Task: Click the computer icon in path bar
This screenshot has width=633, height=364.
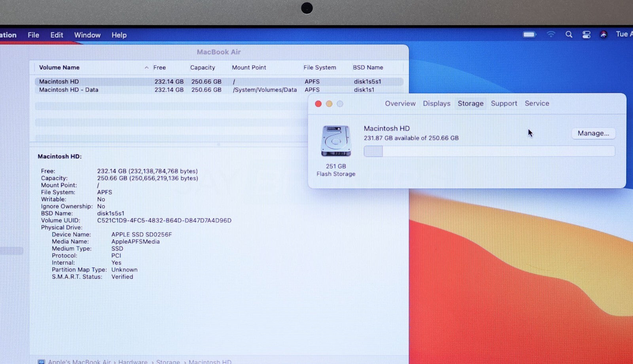Action: (41, 362)
